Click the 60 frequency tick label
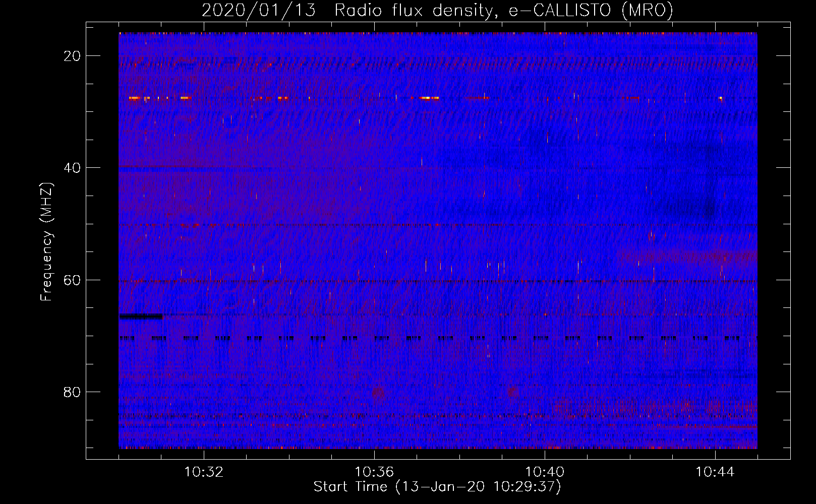Viewport: 816px width, 504px height. click(x=73, y=280)
